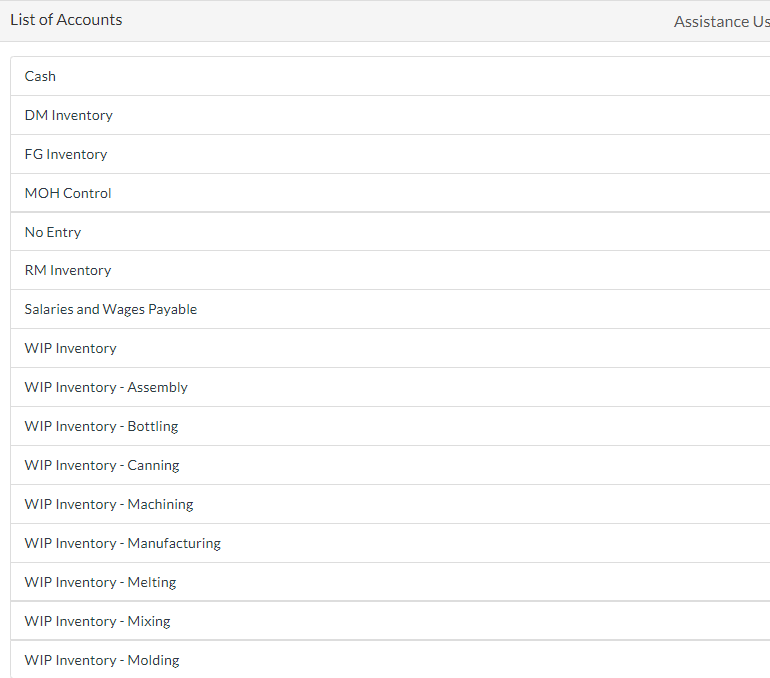Select the Cash account
Image resolution: width=770 pixels, height=678 pixels.
pos(390,76)
